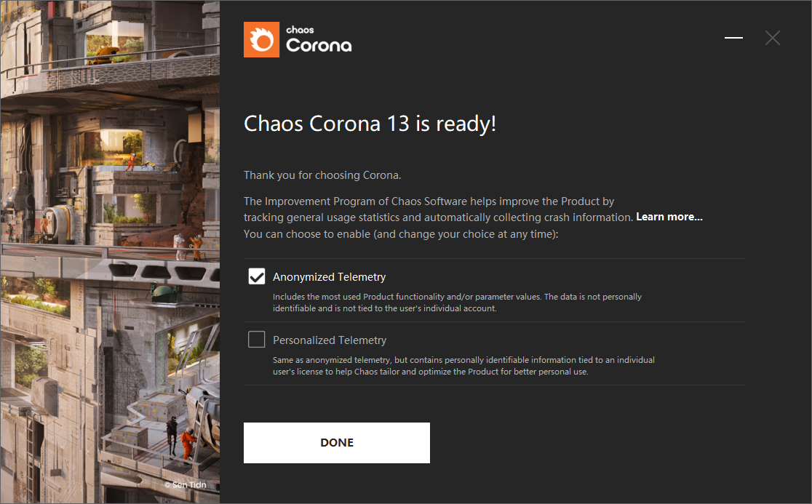
Task: Finish setup with the DONE button
Action: click(x=337, y=443)
